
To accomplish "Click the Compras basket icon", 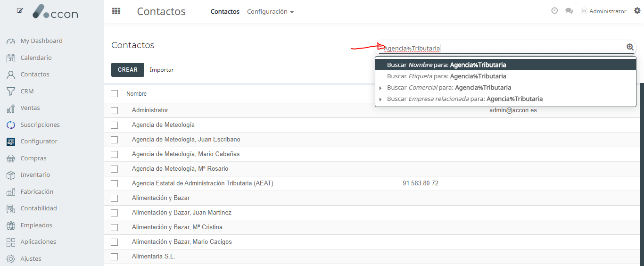I will (x=11, y=158).
